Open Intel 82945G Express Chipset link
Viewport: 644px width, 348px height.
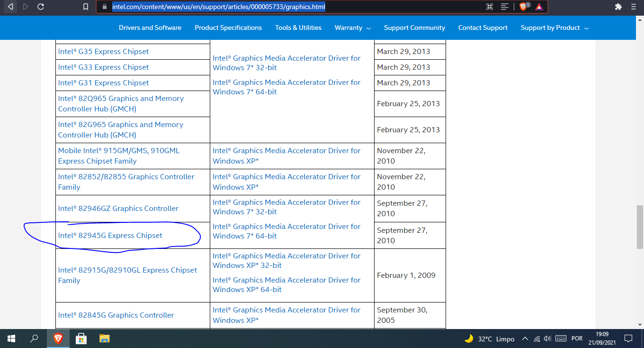click(110, 236)
